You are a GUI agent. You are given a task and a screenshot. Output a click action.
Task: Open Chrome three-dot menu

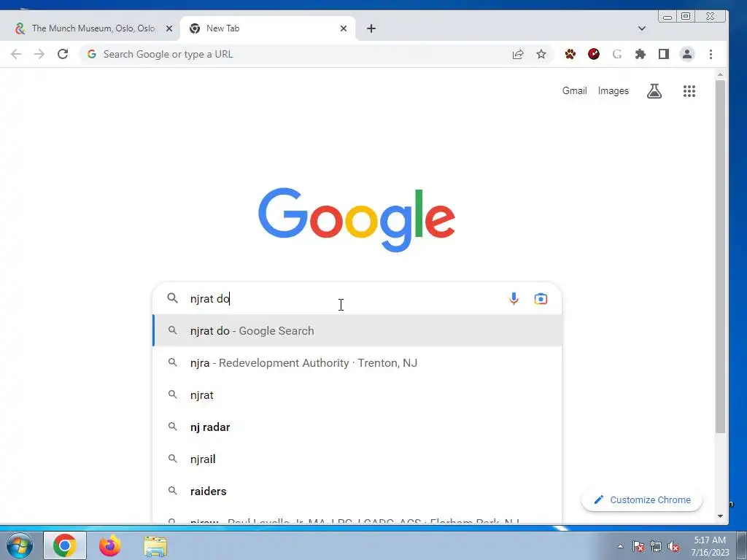711,54
